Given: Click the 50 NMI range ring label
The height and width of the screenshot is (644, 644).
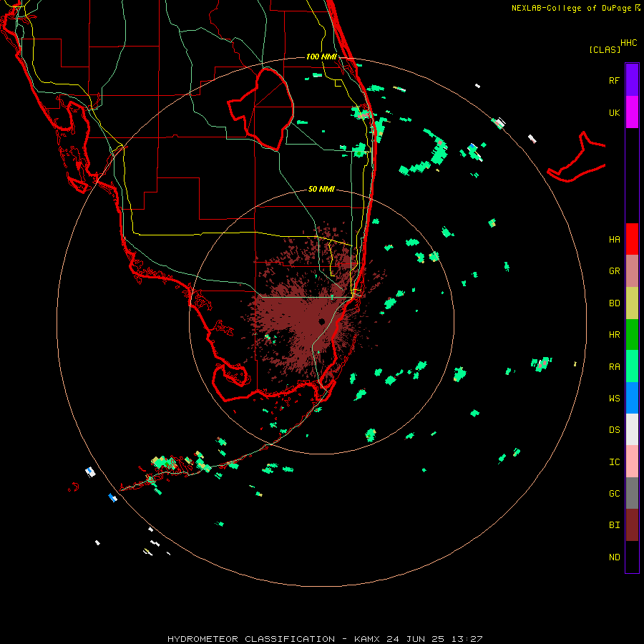Looking at the screenshot, I should pyautogui.click(x=321, y=189).
